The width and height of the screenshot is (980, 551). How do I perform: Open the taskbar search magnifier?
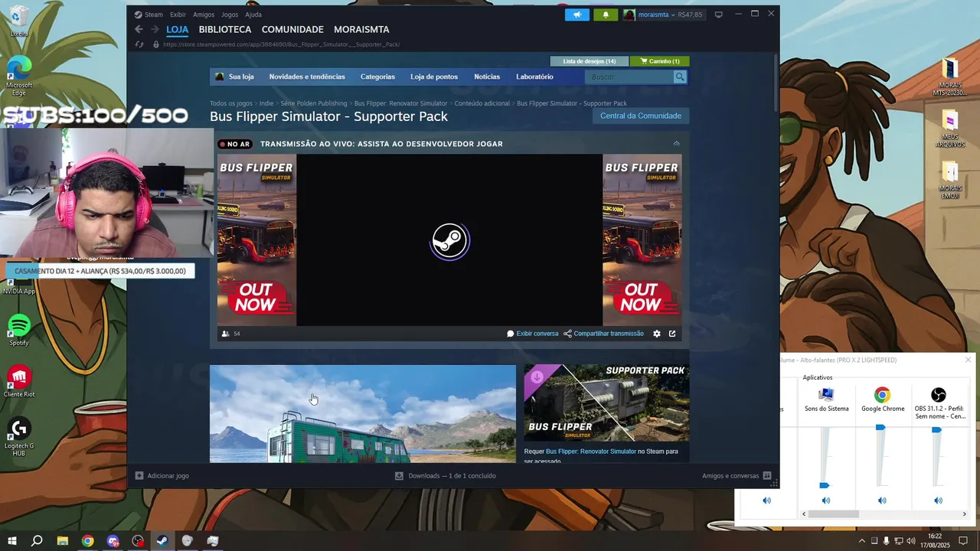[x=37, y=541]
